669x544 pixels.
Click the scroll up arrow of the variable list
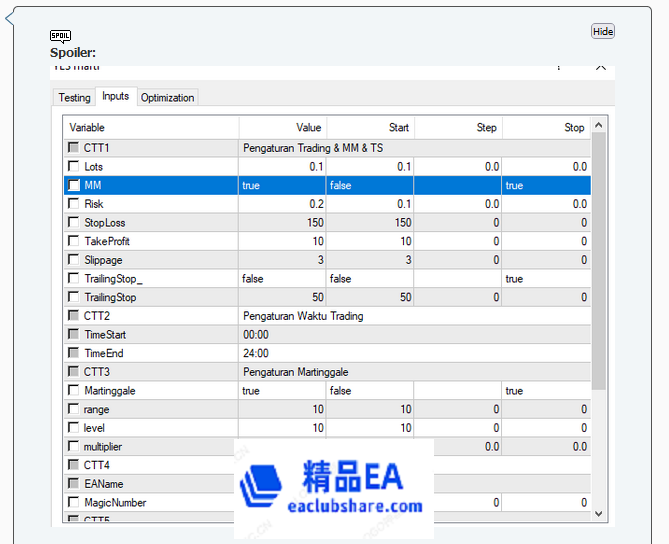[599, 126]
